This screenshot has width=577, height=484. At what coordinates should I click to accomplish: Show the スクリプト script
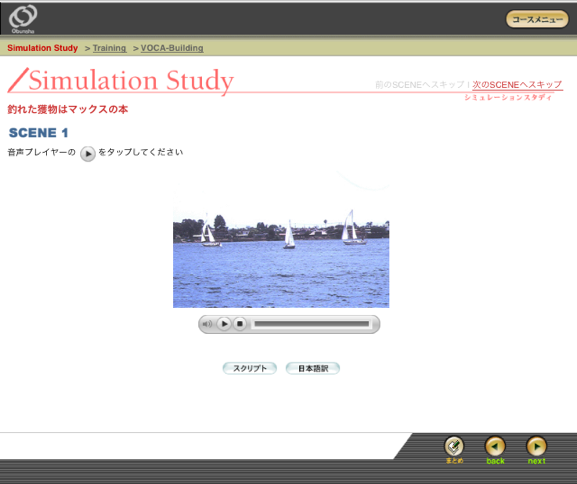[249, 368]
